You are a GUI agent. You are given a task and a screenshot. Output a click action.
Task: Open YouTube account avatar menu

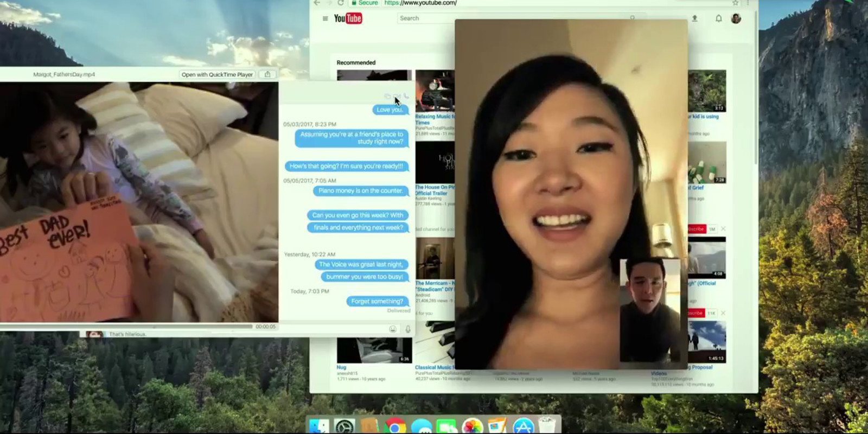736,18
